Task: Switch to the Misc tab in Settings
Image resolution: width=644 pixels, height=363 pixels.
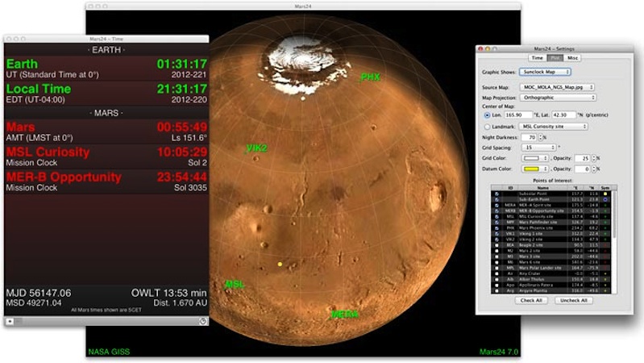Action: pyautogui.click(x=572, y=58)
